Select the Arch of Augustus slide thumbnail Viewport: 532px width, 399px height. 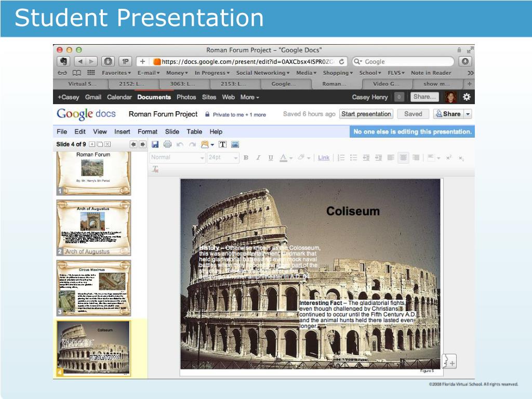pyautogui.click(x=94, y=228)
